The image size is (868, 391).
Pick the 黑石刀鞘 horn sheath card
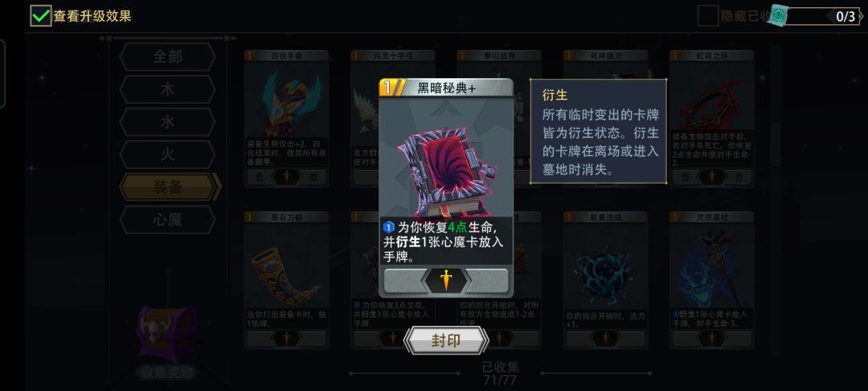(287, 280)
